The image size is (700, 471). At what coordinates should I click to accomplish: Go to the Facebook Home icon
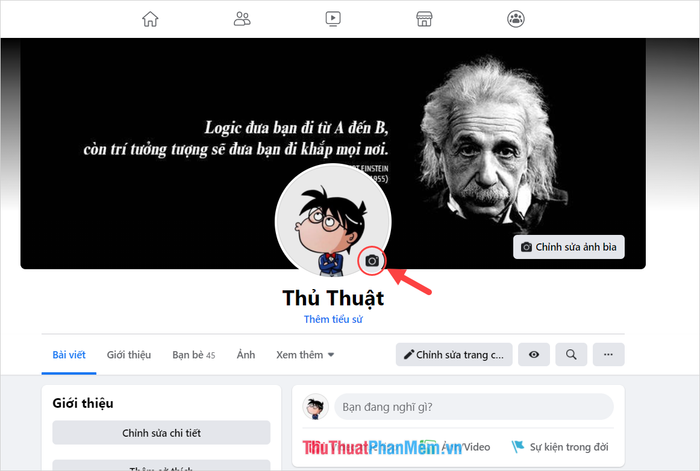tap(150, 19)
